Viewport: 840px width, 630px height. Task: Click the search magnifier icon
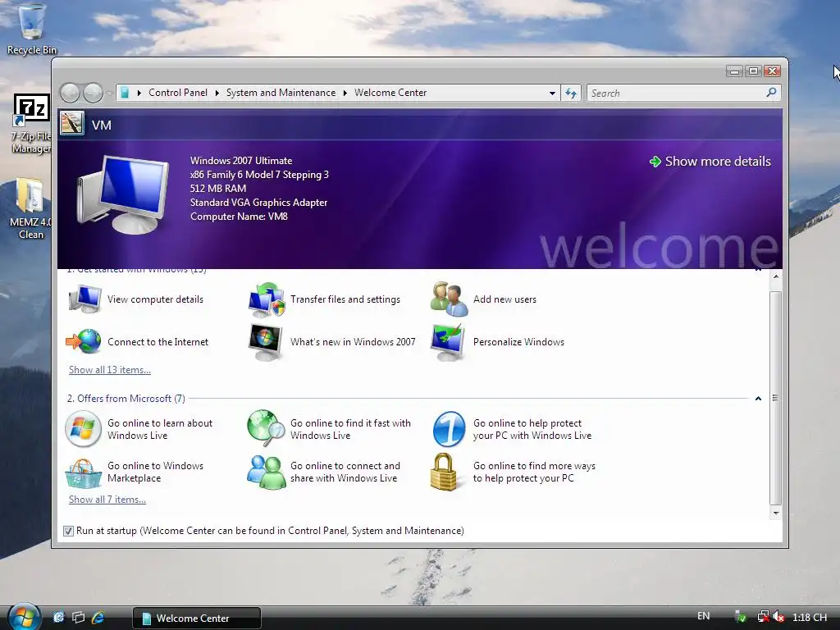[x=771, y=93]
